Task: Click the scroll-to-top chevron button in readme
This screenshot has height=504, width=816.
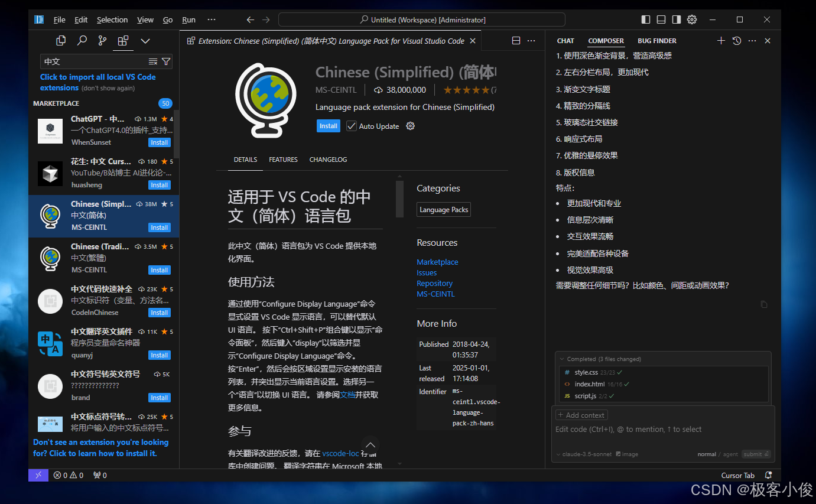Action: [370, 446]
